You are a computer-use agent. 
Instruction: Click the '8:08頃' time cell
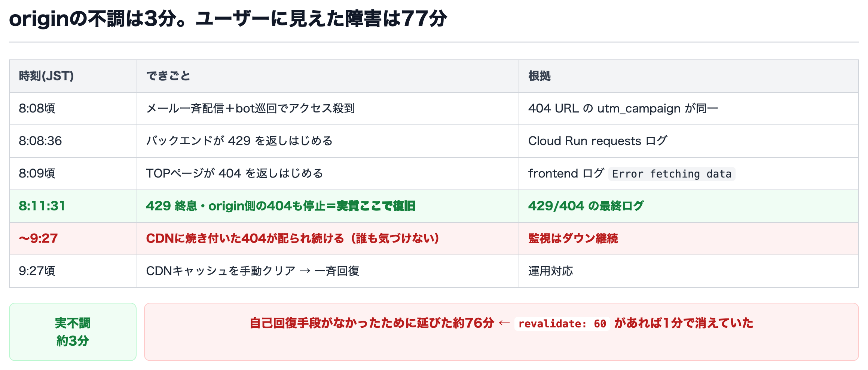coord(73,109)
